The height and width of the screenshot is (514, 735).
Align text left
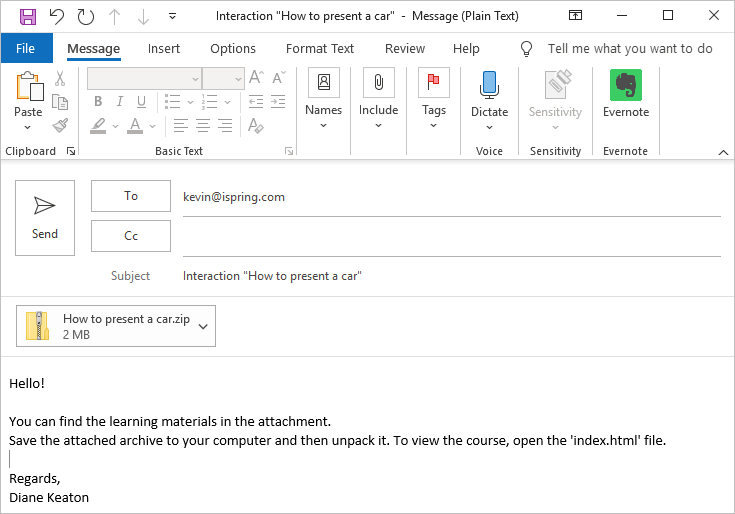pyautogui.click(x=180, y=126)
